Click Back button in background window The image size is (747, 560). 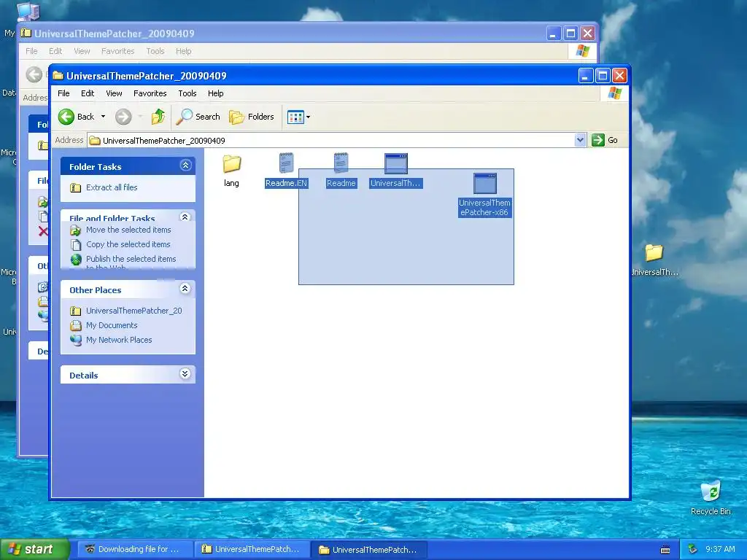[34, 74]
